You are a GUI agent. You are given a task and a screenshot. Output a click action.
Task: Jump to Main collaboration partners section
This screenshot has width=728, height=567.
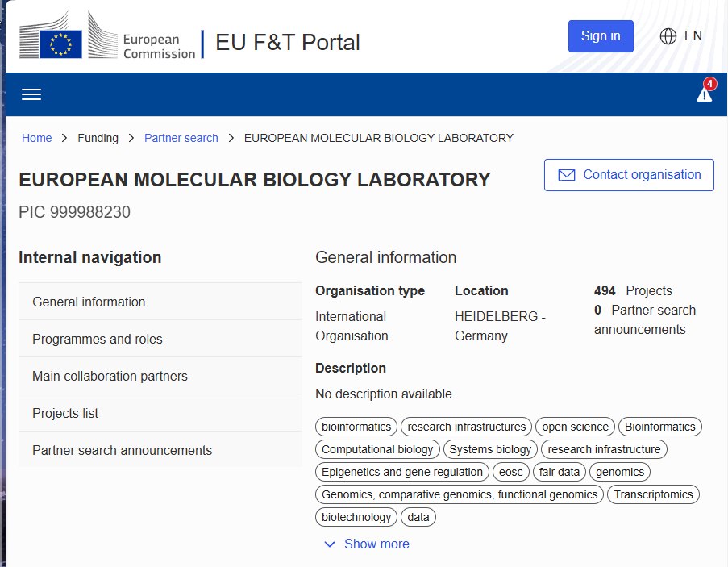click(160, 376)
